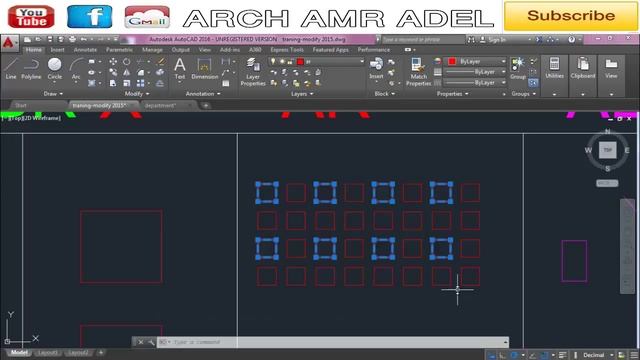Click Sign In in the title bar
Viewport: 640px width, 360px height.
tap(493, 40)
